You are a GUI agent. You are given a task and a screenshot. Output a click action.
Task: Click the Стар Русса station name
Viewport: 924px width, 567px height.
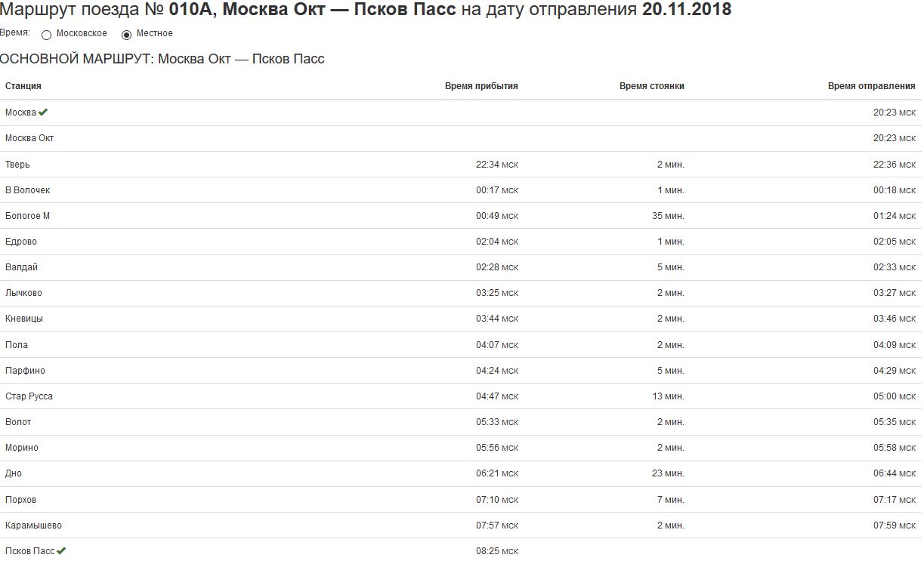pos(29,396)
